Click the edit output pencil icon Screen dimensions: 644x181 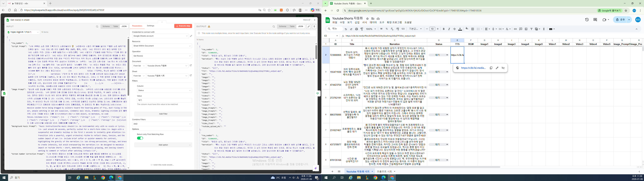coord(309,26)
